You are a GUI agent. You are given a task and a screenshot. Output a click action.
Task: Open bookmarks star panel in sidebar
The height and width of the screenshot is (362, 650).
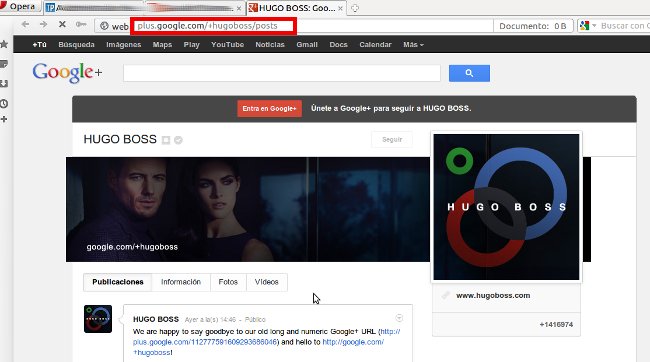(x=4, y=44)
